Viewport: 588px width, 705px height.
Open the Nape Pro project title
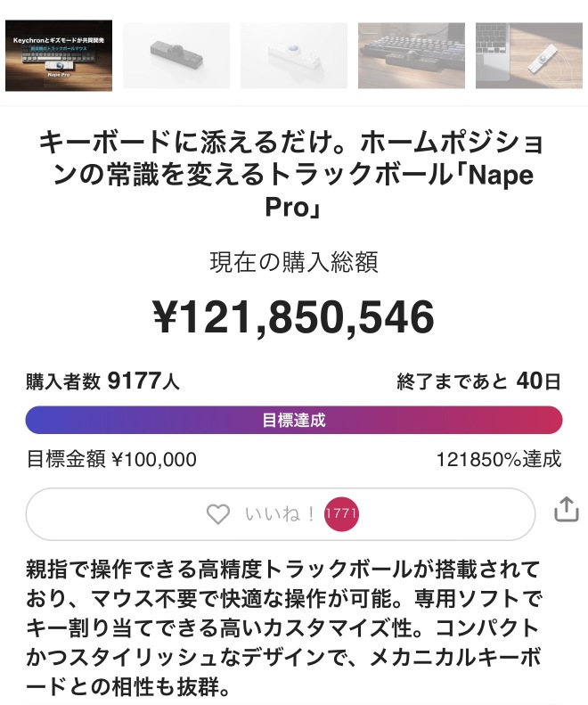coord(292,175)
